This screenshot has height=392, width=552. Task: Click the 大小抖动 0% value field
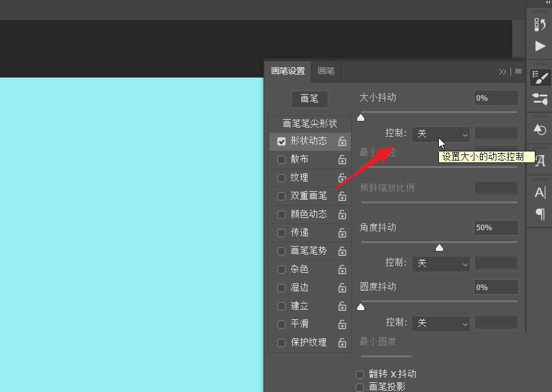point(496,98)
